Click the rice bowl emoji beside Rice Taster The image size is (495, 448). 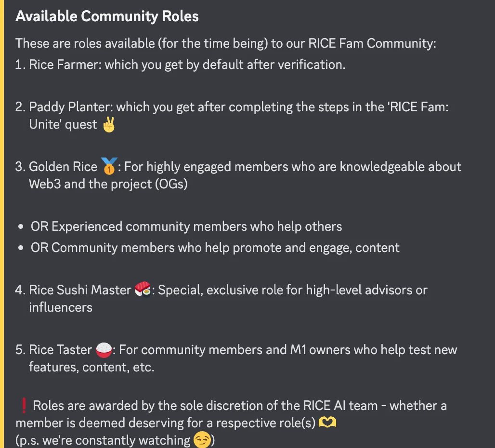point(104,350)
